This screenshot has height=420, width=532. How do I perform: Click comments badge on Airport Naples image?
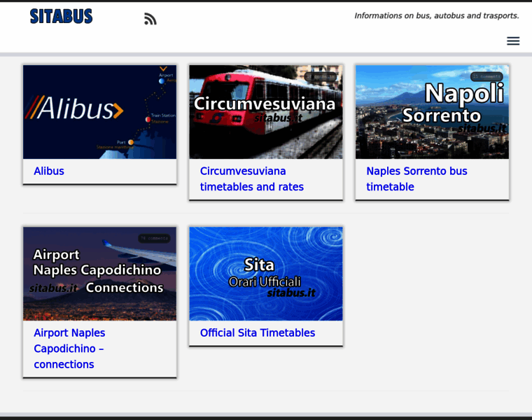click(x=155, y=239)
